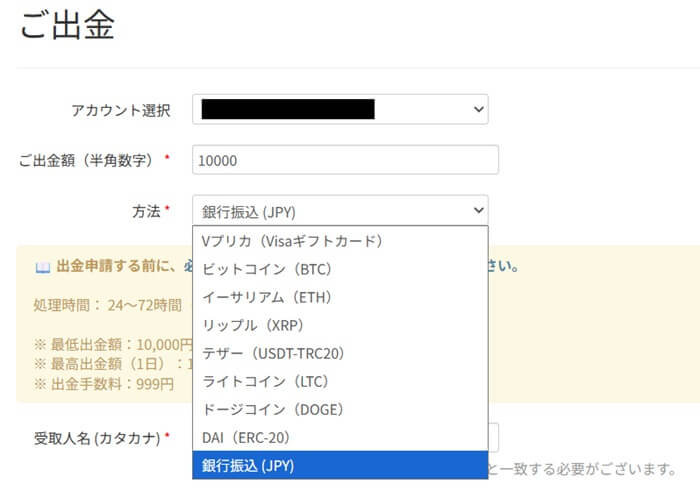
Task: Open the アカウント選択 account dropdown
Action: [x=340, y=109]
